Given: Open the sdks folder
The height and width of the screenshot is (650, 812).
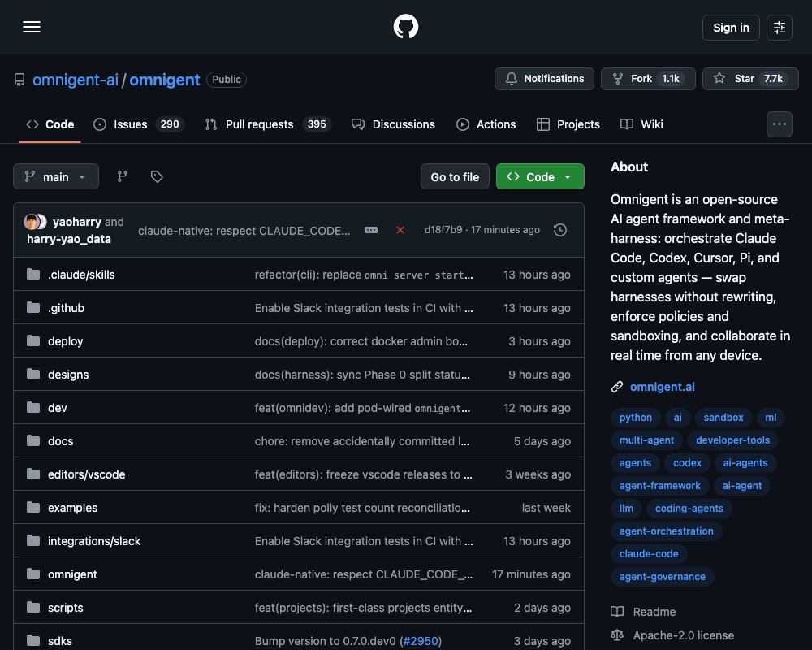Looking at the screenshot, I should coord(60,641).
